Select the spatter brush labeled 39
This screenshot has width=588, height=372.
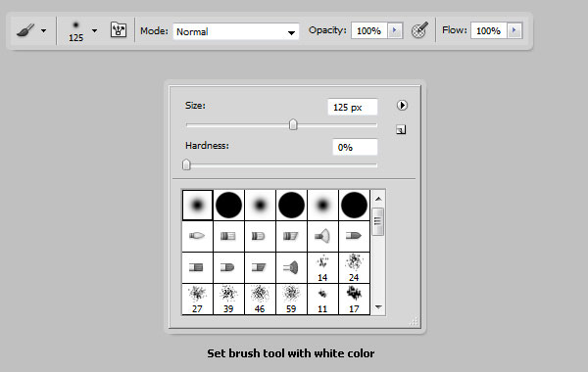(228, 299)
